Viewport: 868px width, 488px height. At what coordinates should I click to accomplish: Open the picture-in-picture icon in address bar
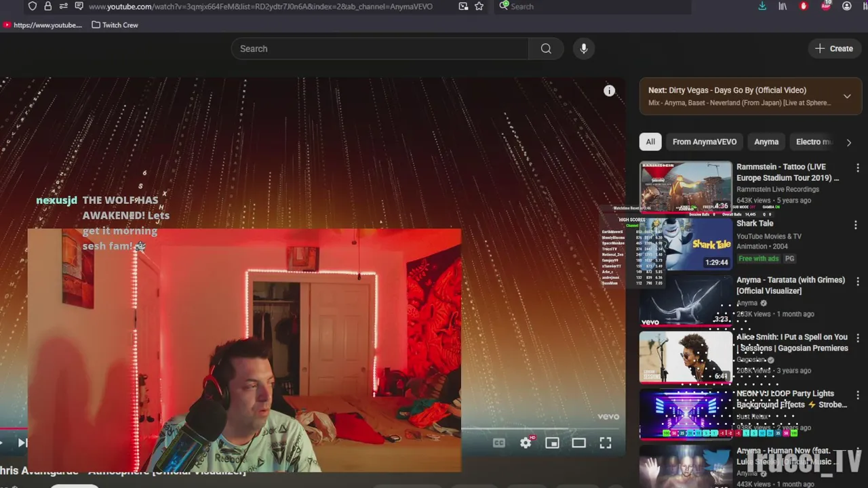point(463,6)
